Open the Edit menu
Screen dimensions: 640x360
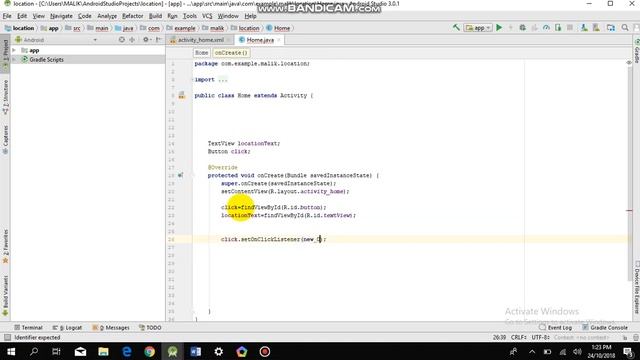point(22,16)
